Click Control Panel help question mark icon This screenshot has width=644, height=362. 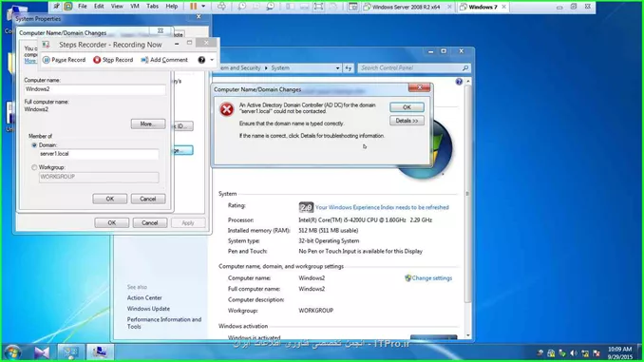point(459,82)
